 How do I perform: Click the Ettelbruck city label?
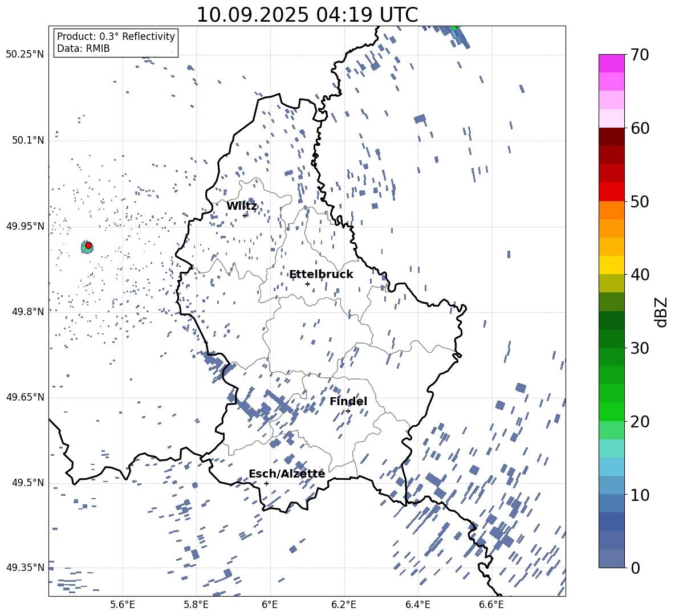[x=321, y=275]
